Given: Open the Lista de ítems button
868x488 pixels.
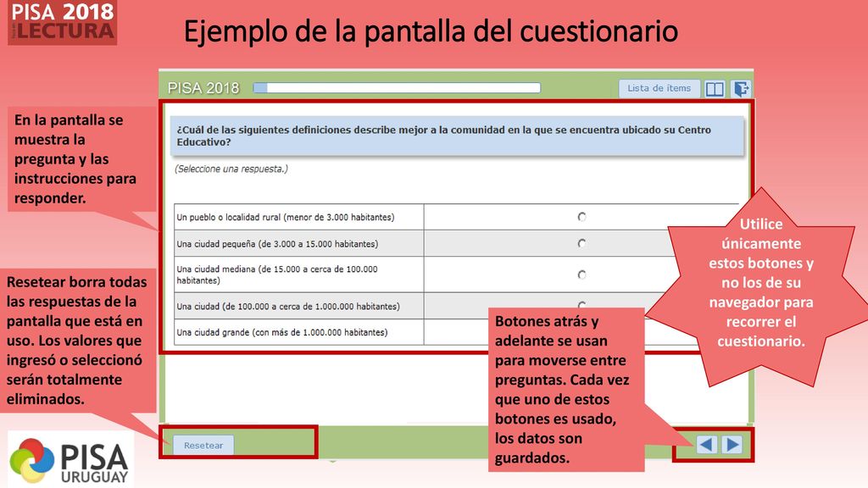Looking at the screenshot, I should pos(659,88).
